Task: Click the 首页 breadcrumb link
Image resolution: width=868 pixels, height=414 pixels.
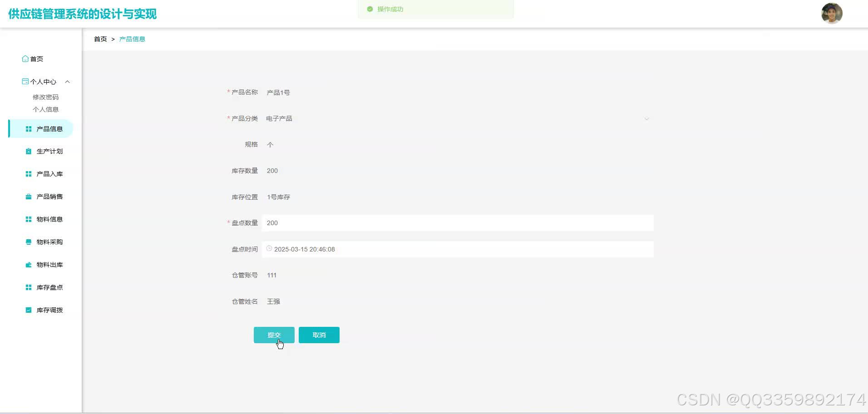Action: click(100, 39)
